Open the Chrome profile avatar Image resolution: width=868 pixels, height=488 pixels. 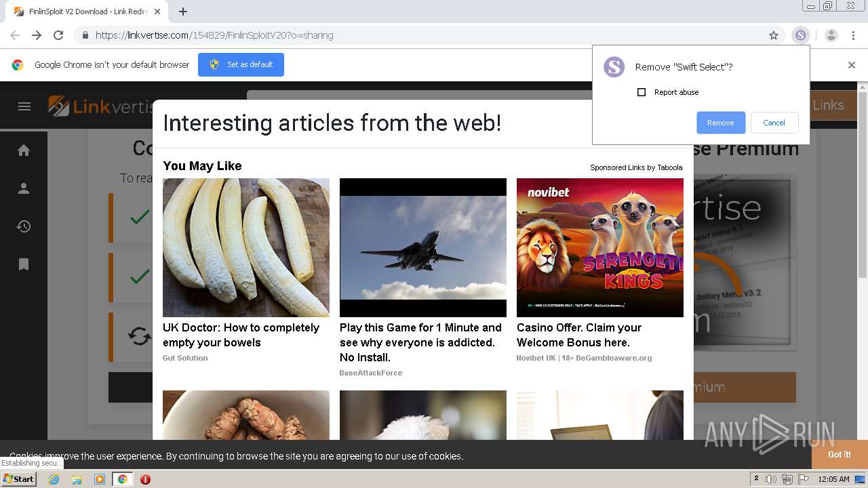(831, 35)
